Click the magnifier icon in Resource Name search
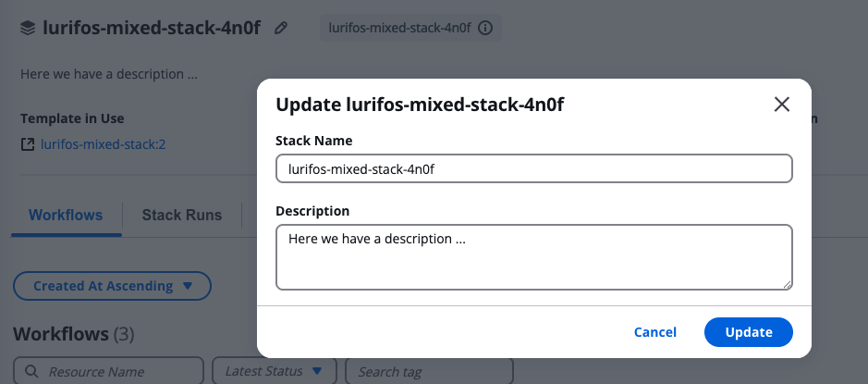Image resolution: width=868 pixels, height=384 pixels. (31, 371)
